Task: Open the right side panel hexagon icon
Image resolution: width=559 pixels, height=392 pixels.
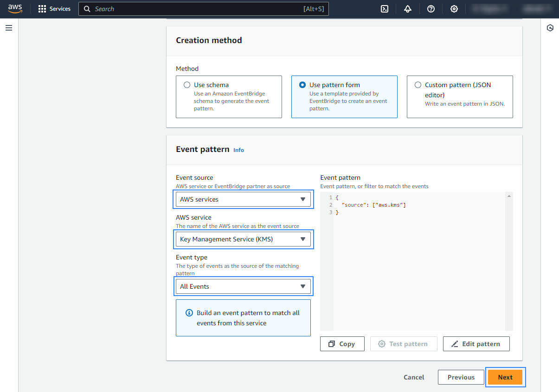Action: point(550,28)
